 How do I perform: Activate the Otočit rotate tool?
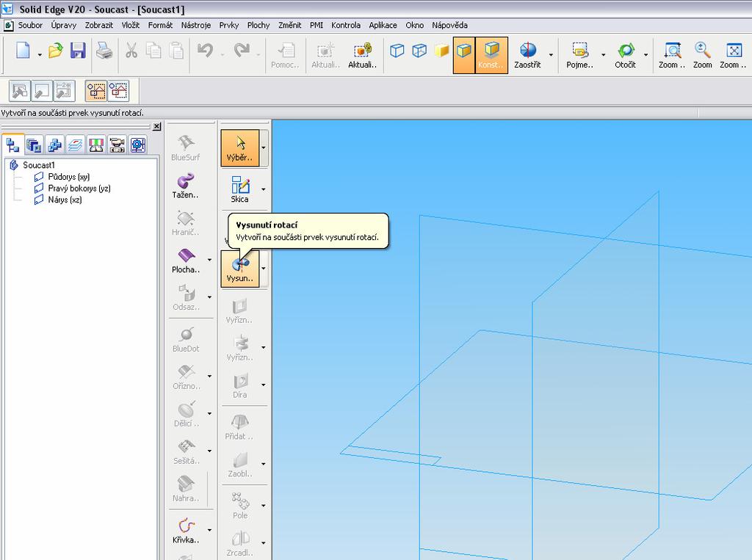tap(626, 55)
